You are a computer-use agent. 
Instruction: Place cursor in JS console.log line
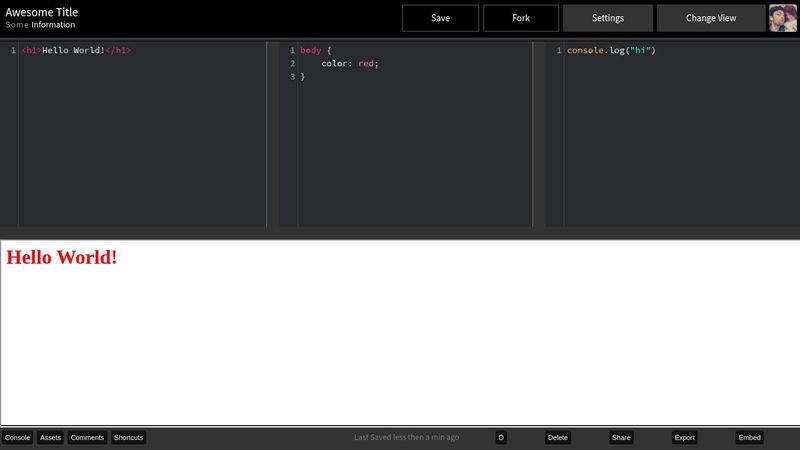(x=611, y=50)
